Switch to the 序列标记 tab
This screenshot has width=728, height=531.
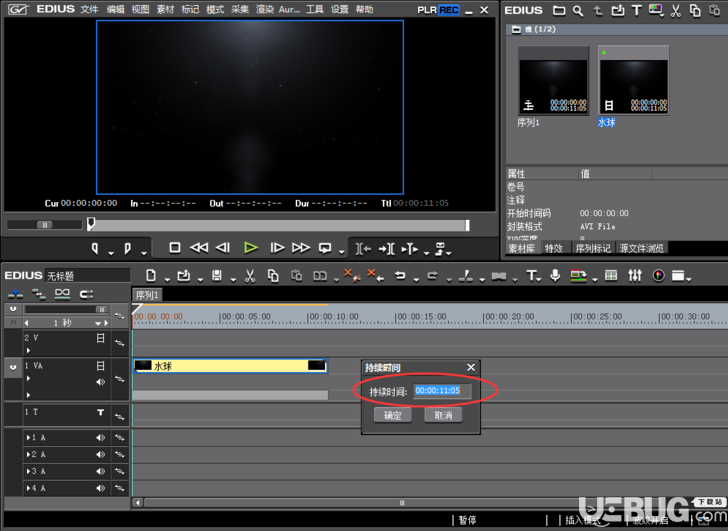point(593,248)
